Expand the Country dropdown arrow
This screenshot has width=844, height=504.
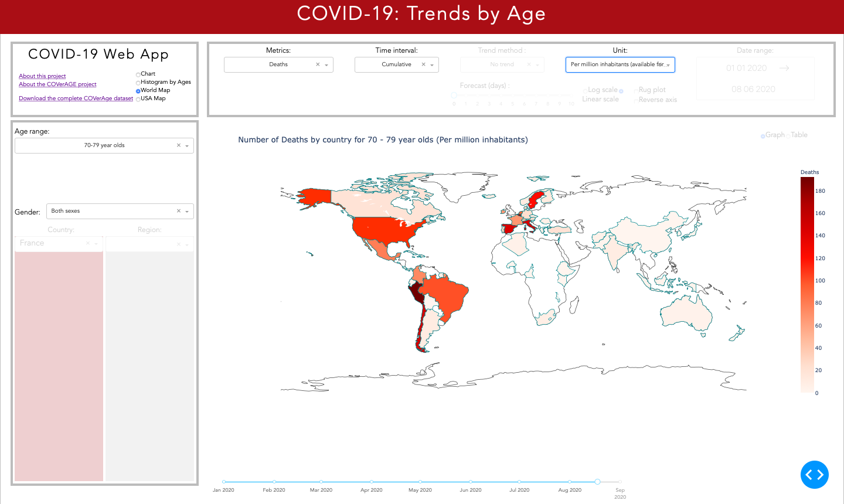96,244
